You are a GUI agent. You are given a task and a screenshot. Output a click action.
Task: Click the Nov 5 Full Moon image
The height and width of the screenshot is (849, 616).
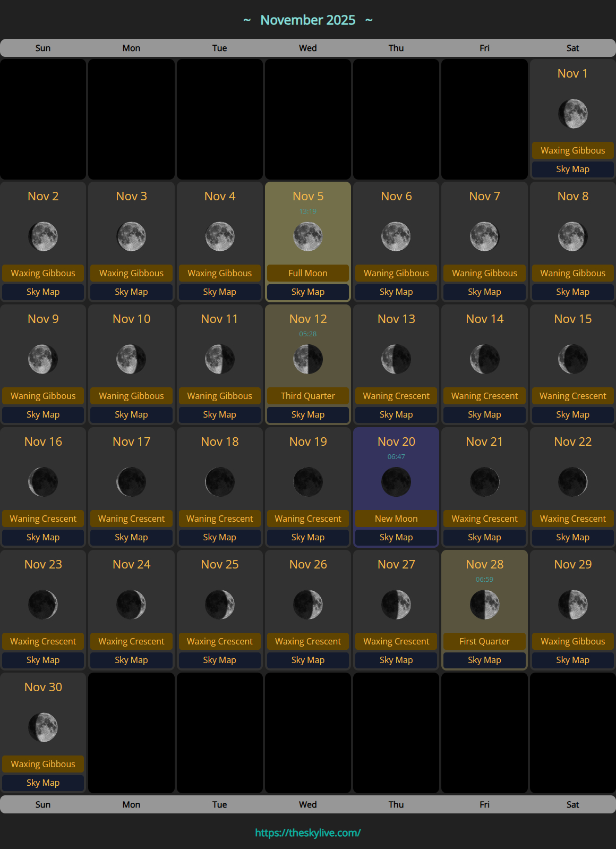click(308, 236)
